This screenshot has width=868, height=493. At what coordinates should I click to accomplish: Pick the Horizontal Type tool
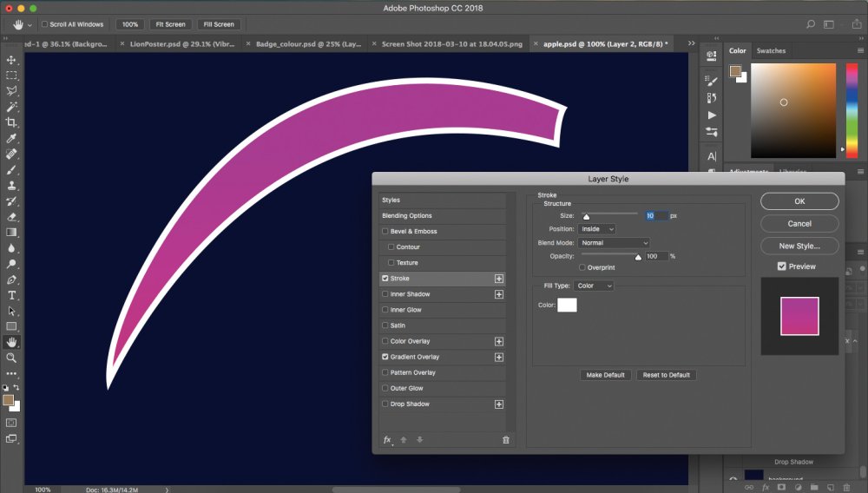point(11,295)
